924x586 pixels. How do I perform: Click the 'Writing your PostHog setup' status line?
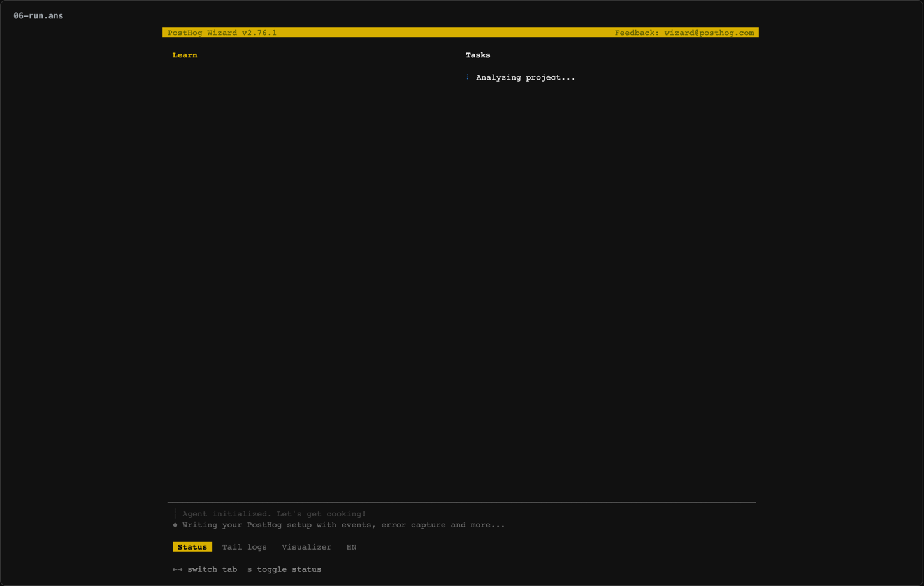(x=343, y=525)
